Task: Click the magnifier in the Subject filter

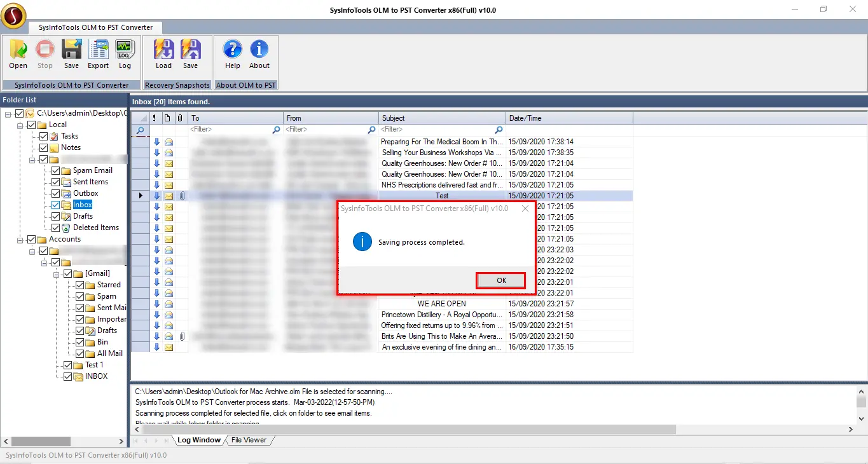Action: coord(499,130)
